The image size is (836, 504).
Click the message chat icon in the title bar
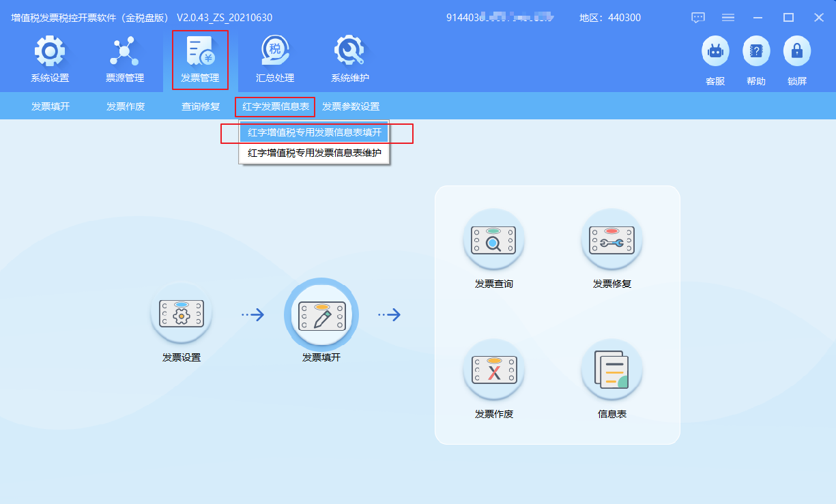(698, 18)
